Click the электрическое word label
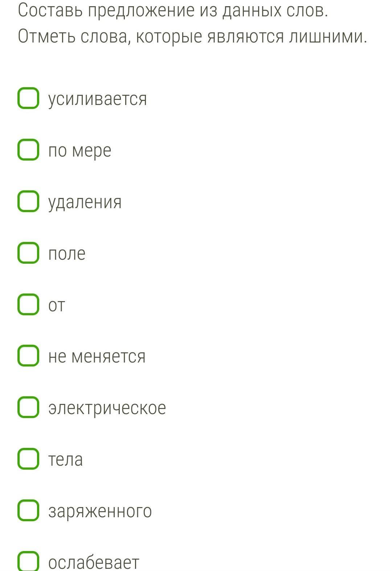The width and height of the screenshot is (392, 571). pos(107,408)
